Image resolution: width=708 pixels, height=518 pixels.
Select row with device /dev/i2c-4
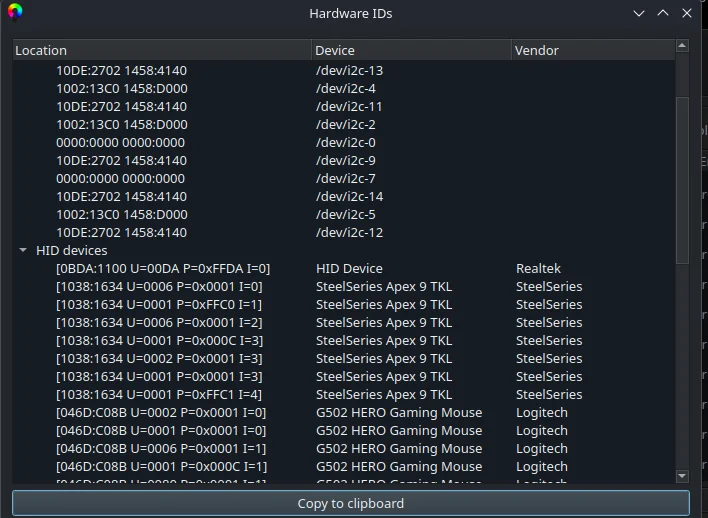tap(344, 89)
